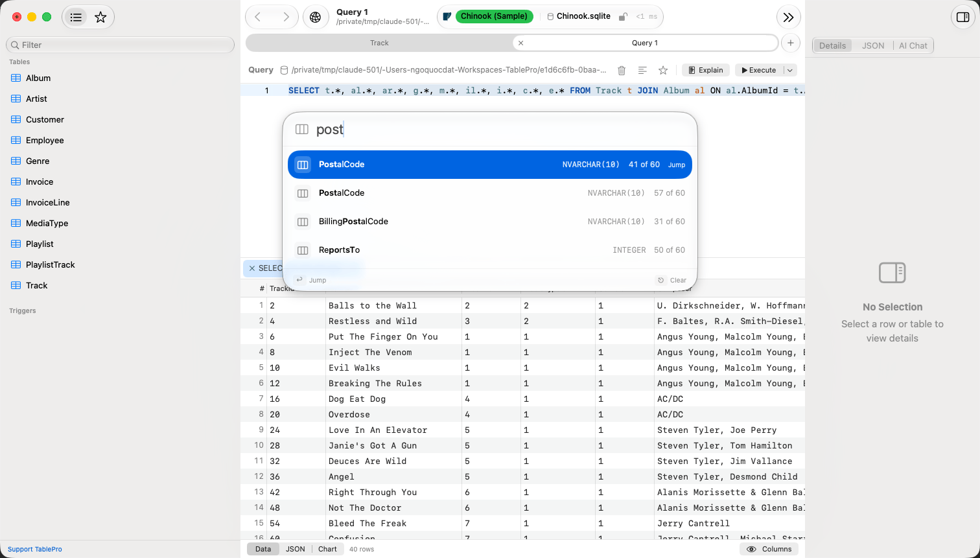Click the Employee table icon
This screenshot has width=980, height=558.
point(16,140)
